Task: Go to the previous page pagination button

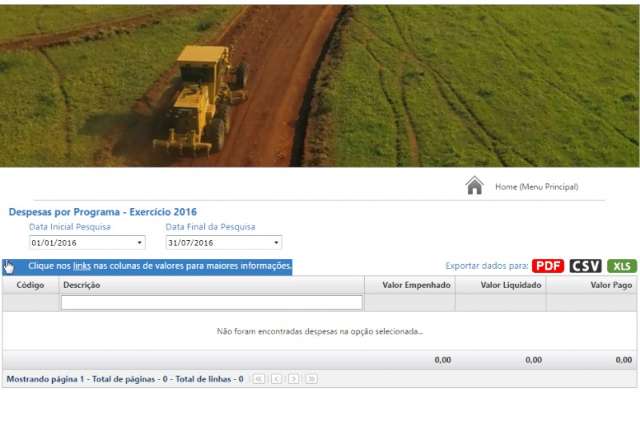Action: [x=276, y=379]
